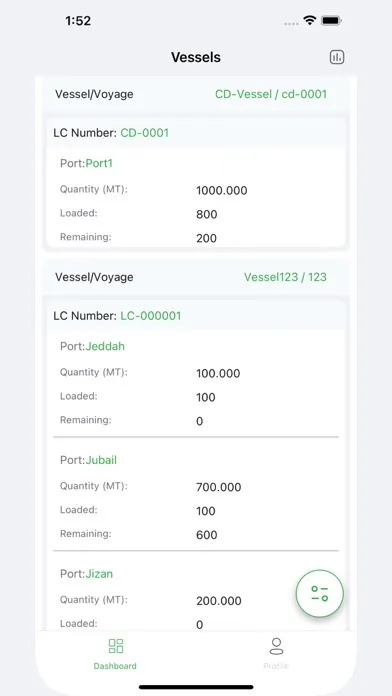
Task: Switch to the Profile tab label
Action: (x=276, y=666)
